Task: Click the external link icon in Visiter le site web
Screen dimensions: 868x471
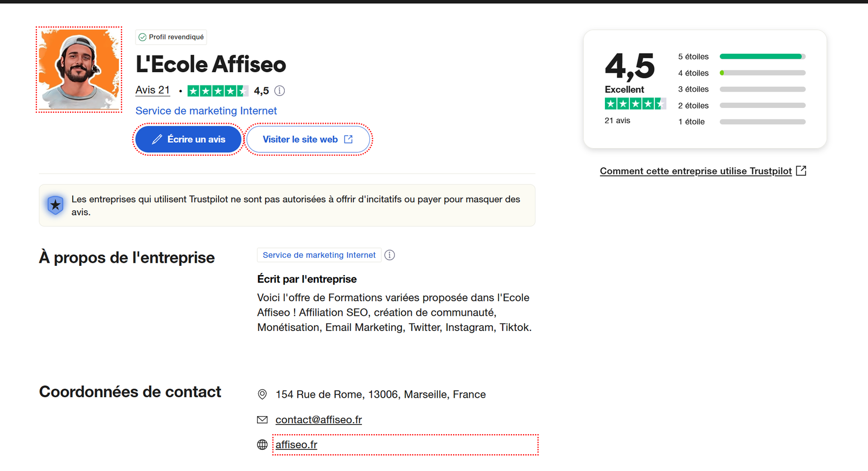Action: tap(348, 139)
